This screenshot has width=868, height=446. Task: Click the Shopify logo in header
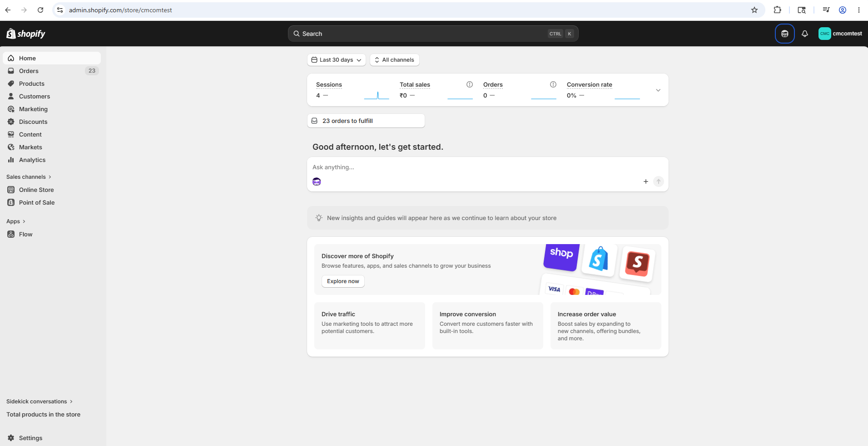[x=26, y=34]
